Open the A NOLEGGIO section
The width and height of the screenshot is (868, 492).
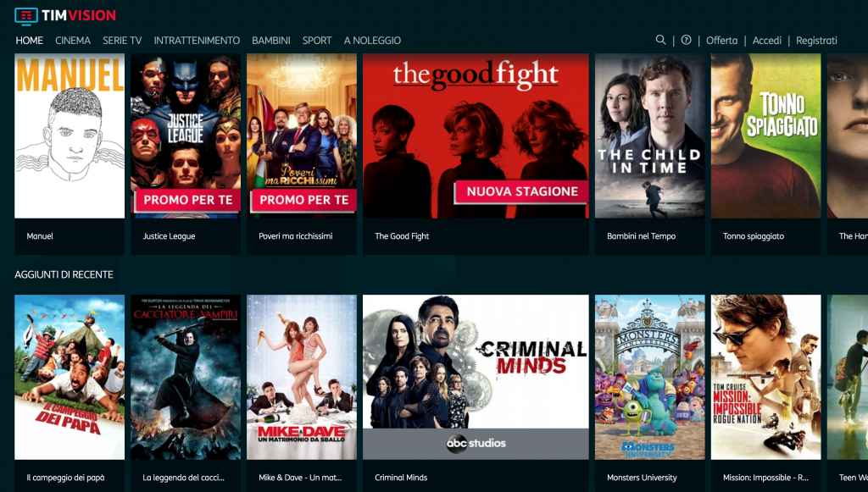click(x=372, y=41)
